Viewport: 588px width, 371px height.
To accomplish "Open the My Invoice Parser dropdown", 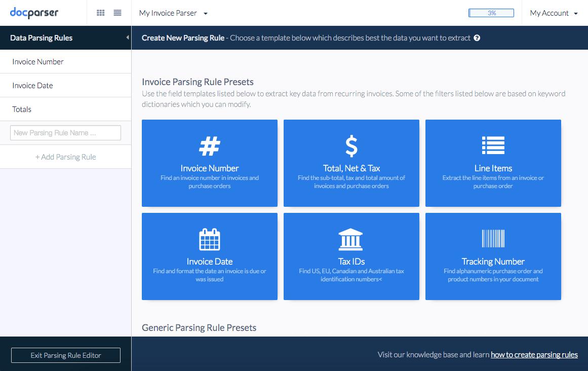I will click(x=173, y=13).
